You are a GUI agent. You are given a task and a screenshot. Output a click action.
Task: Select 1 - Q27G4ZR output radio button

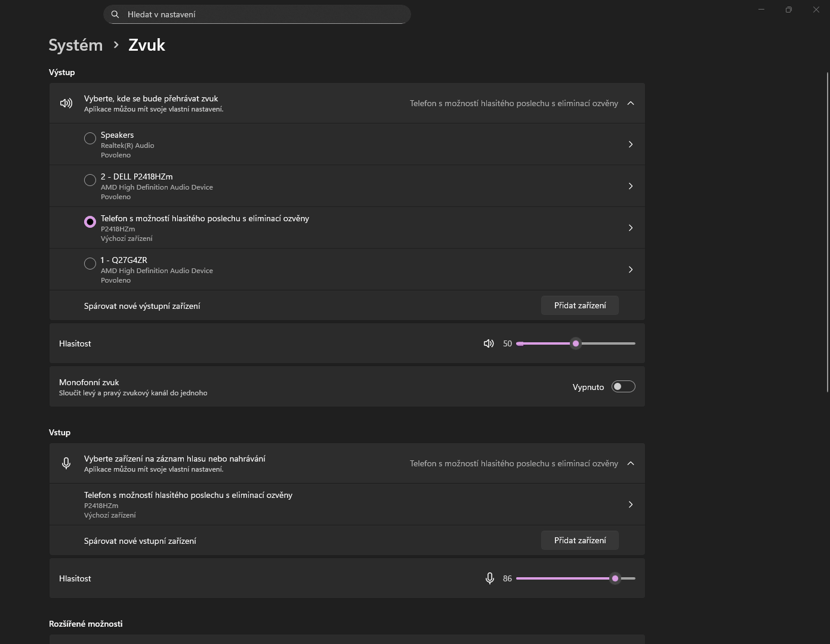pyautogui.click(x=90, y=264)
